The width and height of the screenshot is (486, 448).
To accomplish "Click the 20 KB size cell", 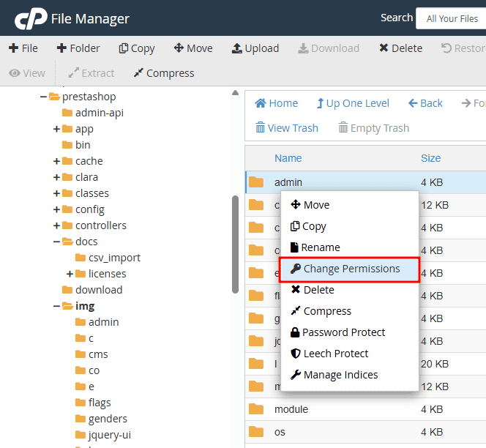I will click(435, 364).
